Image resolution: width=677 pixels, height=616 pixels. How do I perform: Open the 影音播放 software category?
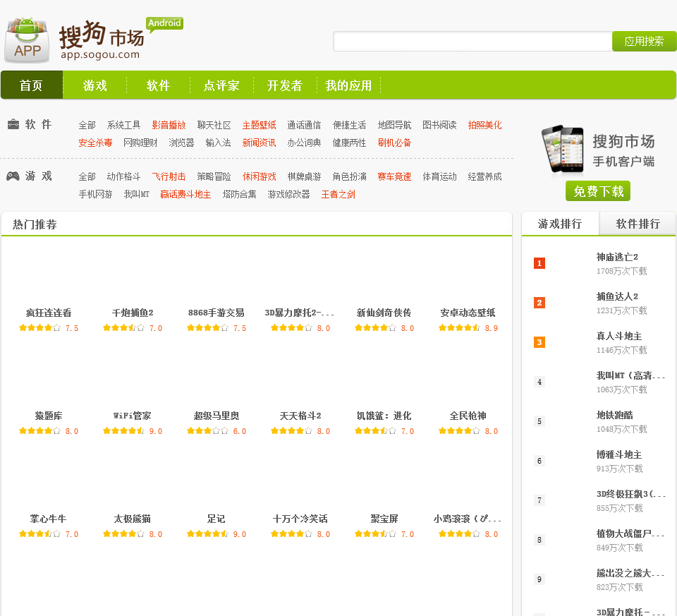[169, 126]
